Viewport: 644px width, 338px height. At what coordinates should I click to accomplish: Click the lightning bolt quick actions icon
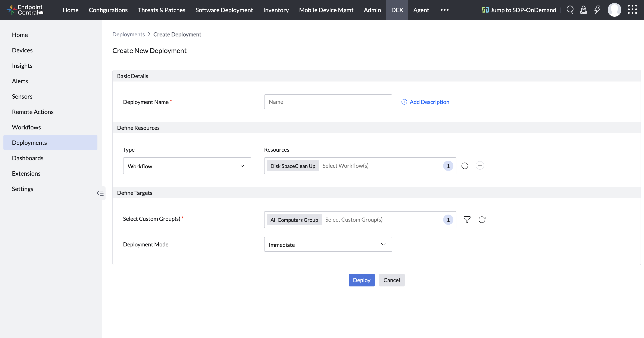(x=597, y=10)
